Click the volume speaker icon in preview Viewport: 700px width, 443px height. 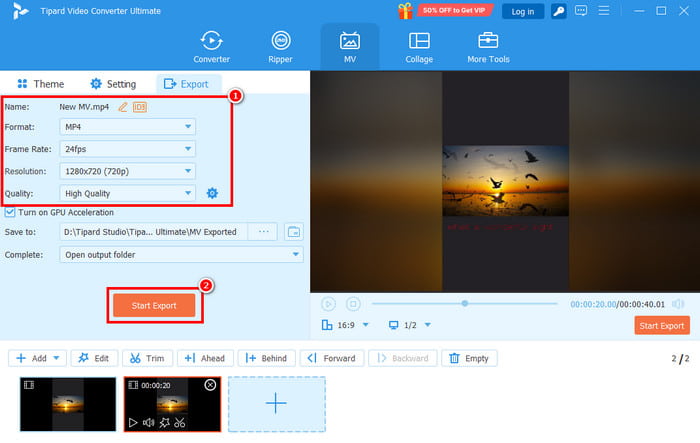(679, 303)
